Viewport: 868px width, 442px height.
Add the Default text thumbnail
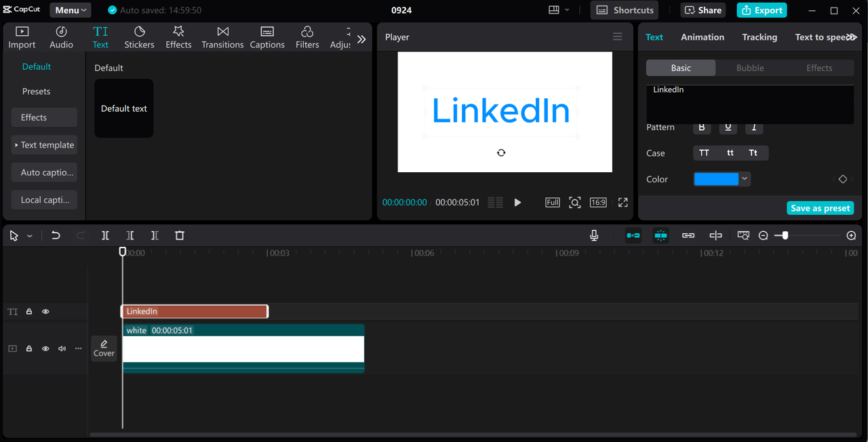point(124,108)
